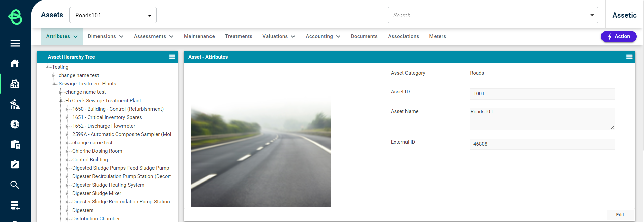Expand 1651 - Critical Inventory Spares node
The height and width of the screenshot is (222, 644).
67,117
